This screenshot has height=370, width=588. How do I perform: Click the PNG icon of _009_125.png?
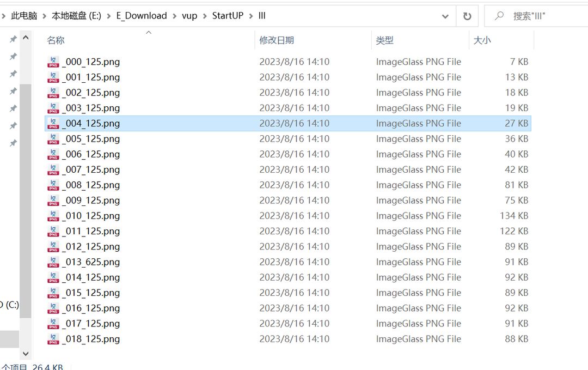coord(53,201)
